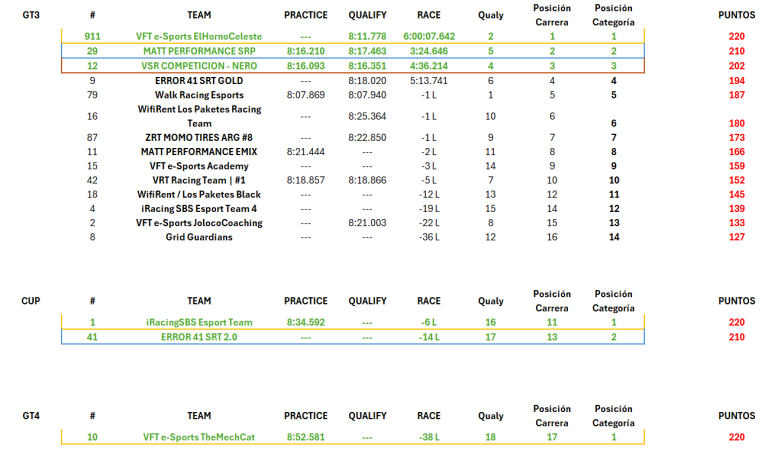Select the race result -38 L
This screenshot has width=768, height=473.
(429, 437)
